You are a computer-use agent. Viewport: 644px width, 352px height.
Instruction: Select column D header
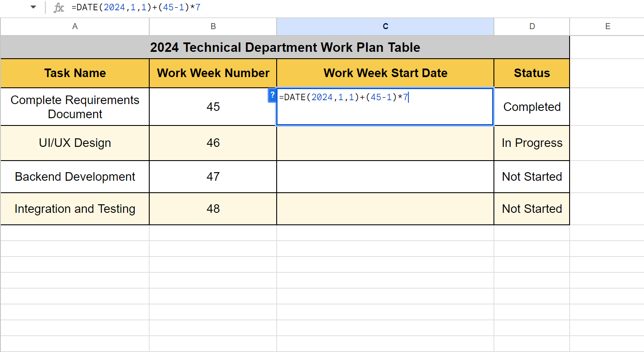point(532,27)
